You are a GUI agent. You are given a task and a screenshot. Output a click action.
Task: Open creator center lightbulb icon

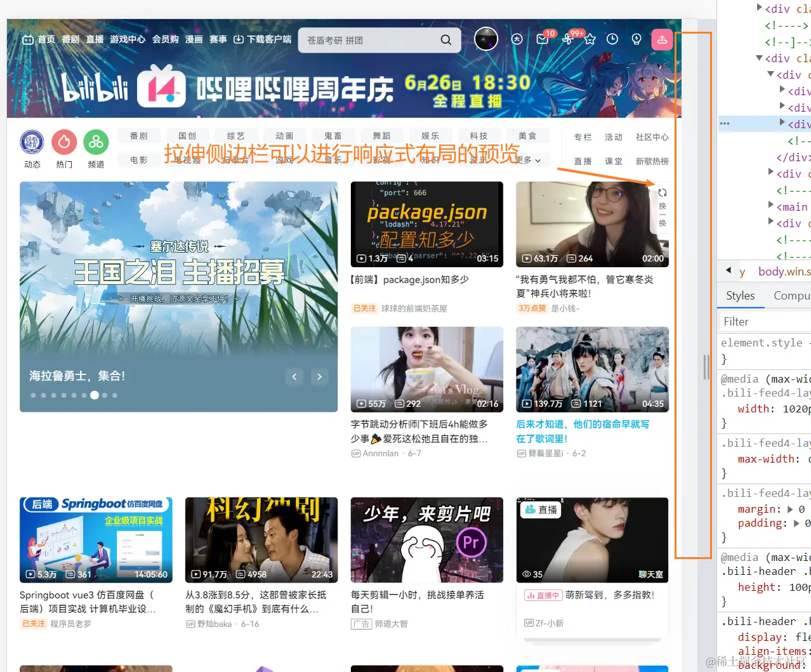(636, 39)
